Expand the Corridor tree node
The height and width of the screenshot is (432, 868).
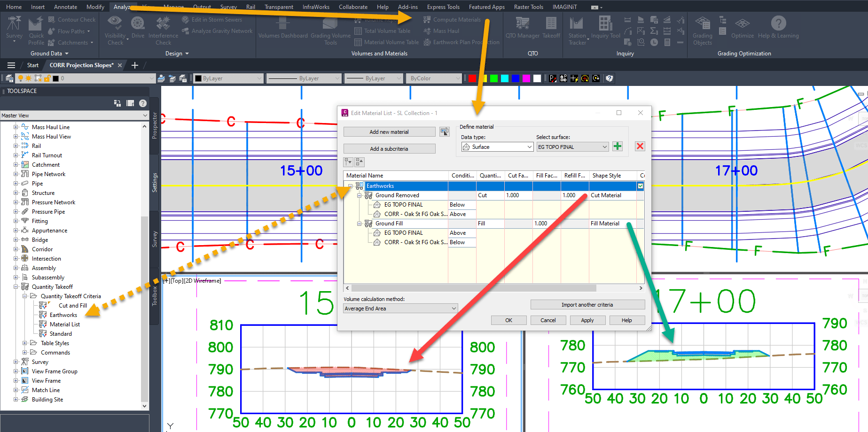pos(16,249)
